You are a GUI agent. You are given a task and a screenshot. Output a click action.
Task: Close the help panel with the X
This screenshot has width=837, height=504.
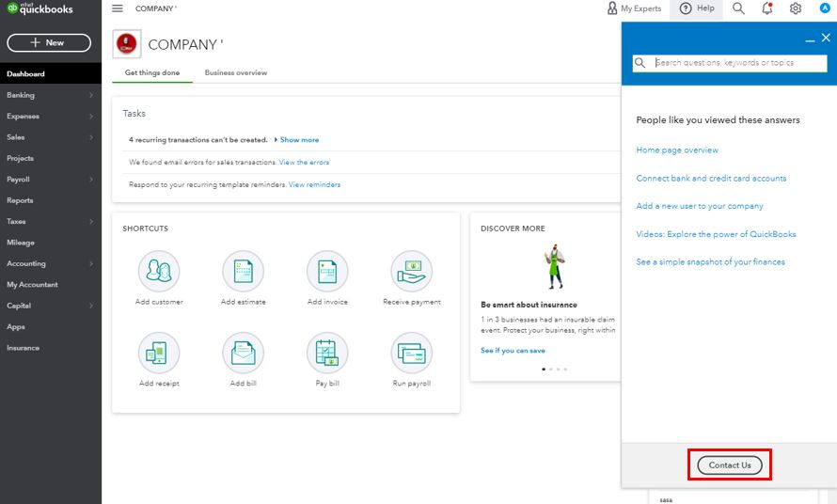826,38
